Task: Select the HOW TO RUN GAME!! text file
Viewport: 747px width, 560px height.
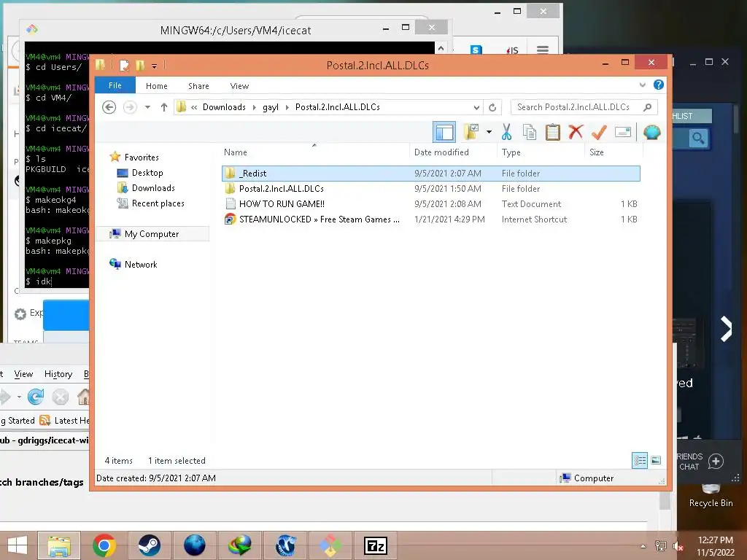Action: pos(430,204)
